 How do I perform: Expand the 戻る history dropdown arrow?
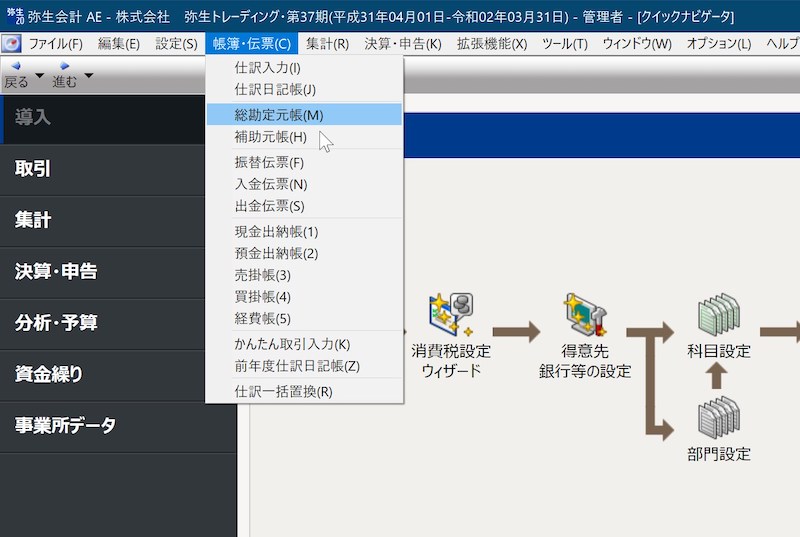click(39, 75)
